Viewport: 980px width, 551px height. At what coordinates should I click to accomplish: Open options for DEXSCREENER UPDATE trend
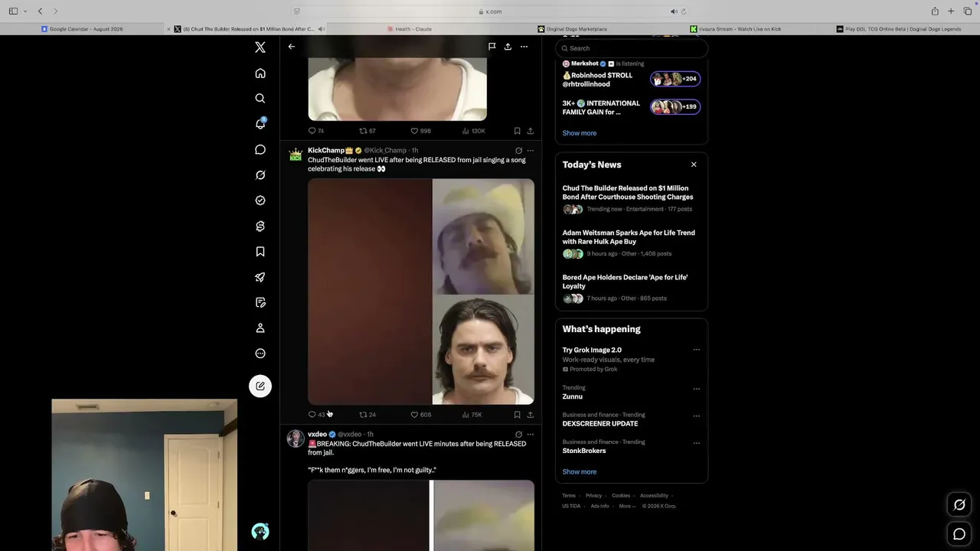pyautogui.click(x=696, y=416)
